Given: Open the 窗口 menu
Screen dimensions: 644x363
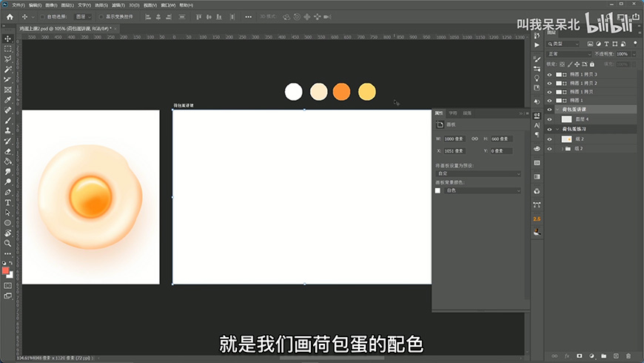Looking at the screenshot, I should [168, 5].
